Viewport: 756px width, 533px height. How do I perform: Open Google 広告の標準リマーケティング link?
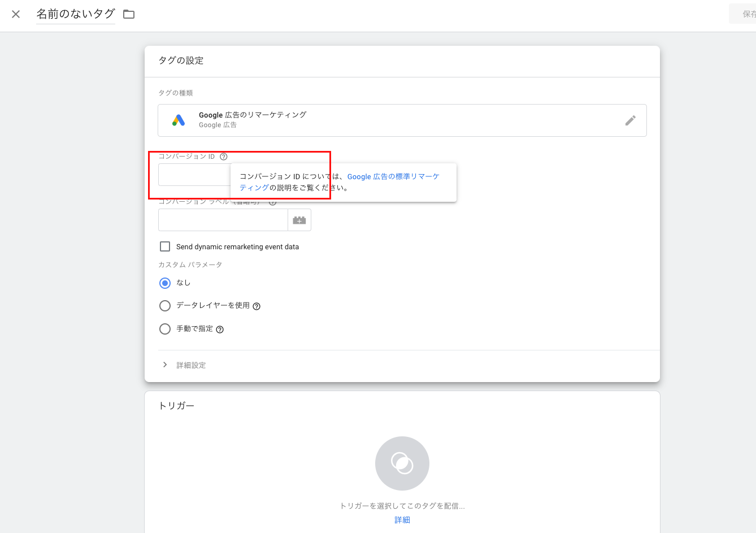pyautogui.click(x=393, y=177)
